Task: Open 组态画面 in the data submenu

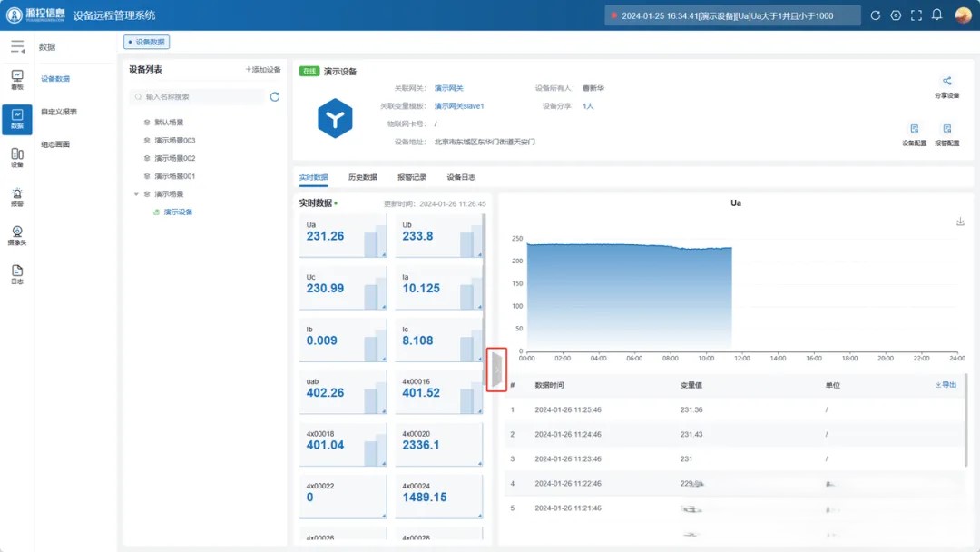Action: click(x=55, y=144)
